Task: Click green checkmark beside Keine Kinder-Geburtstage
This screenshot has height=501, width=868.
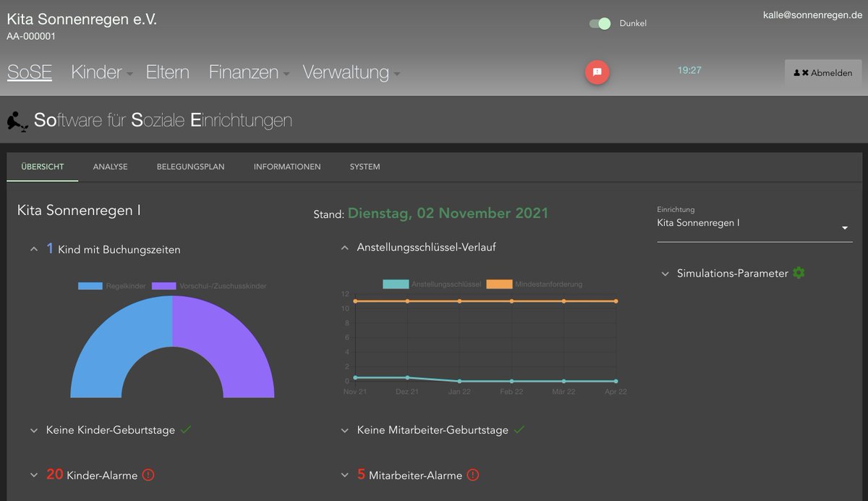Action: point(186,429)
